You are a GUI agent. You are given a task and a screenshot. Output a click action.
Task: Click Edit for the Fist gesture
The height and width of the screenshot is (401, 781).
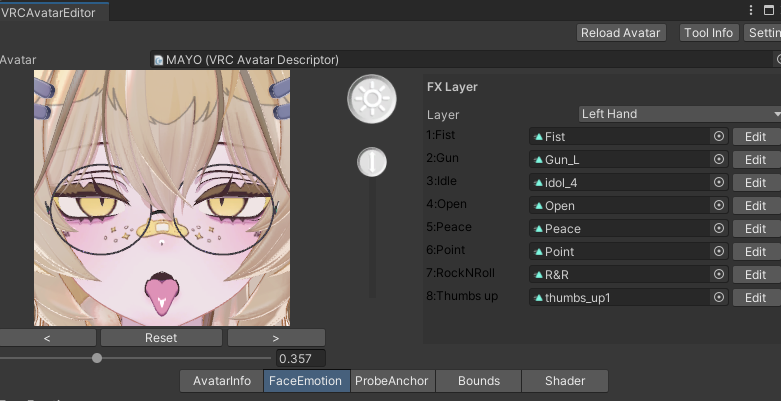(755, 136)
